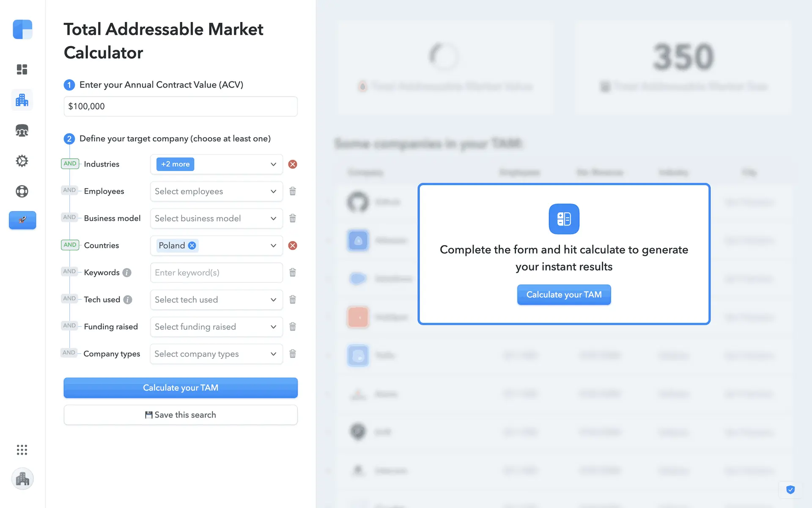
Task: Expand the Select employees dropdown
Action: pos(216,191)
